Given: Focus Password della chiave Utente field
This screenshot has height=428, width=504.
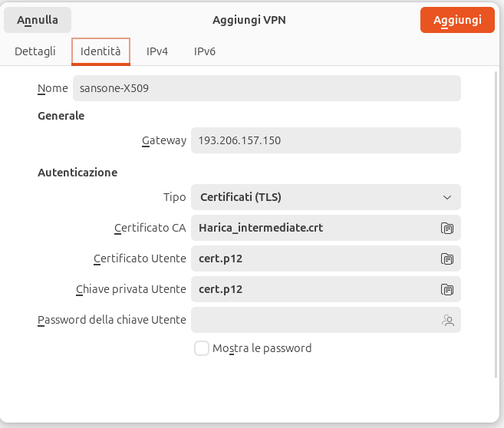Looking at the screenshot, I should [325, 320].
